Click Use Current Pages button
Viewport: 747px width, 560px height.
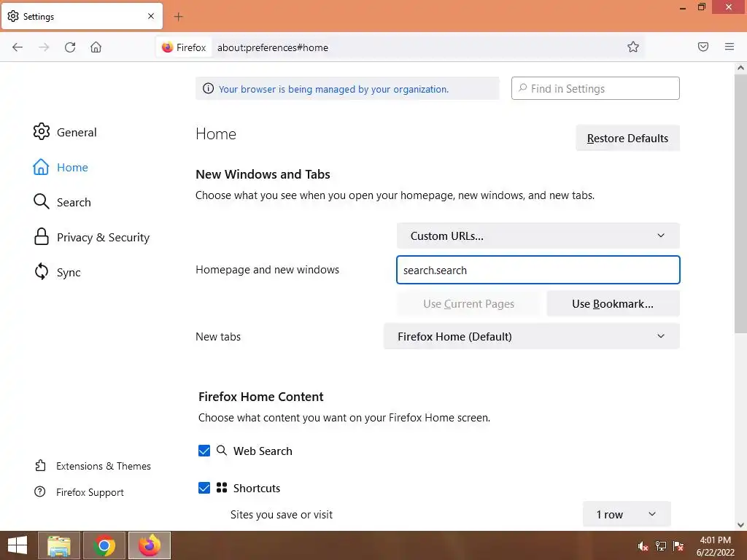pyautogui.click(x=468, y=304)
